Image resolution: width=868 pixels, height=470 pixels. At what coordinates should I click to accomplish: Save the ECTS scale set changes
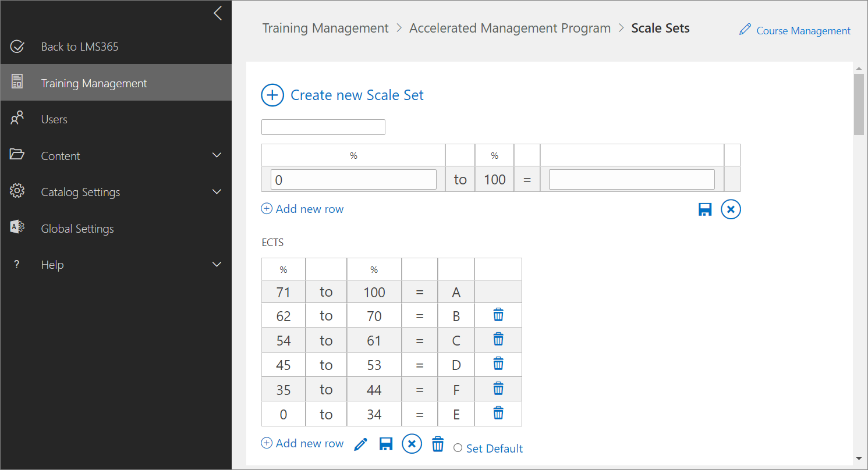[x=385, y=444]
